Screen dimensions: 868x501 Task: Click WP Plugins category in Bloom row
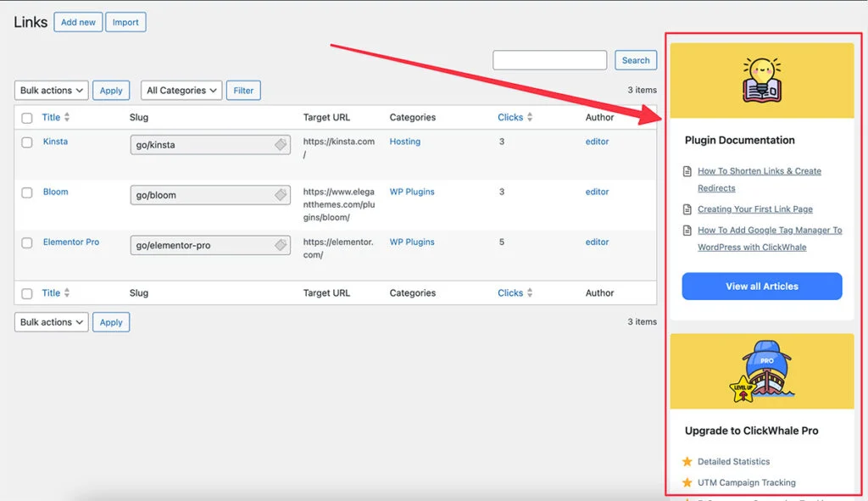[x=412, y=192]
